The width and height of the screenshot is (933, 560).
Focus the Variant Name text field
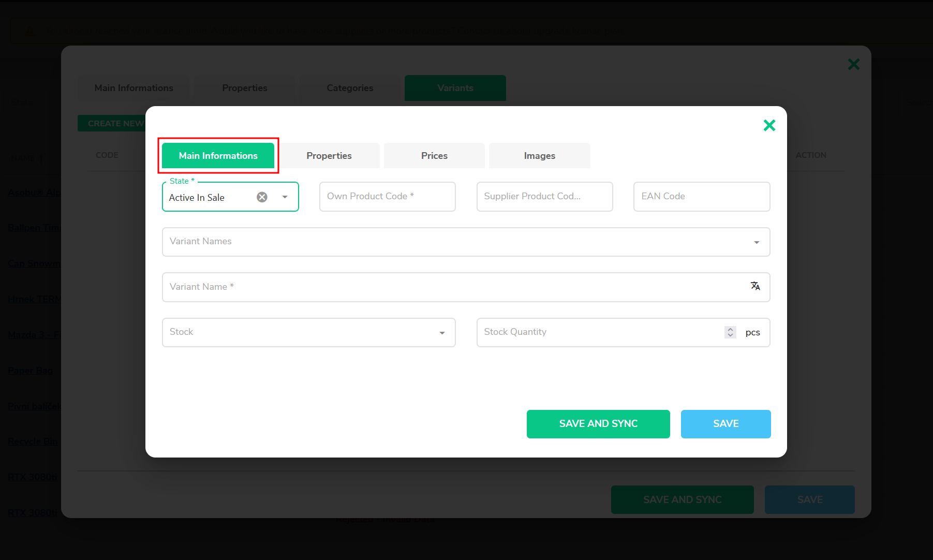[466, 287]
